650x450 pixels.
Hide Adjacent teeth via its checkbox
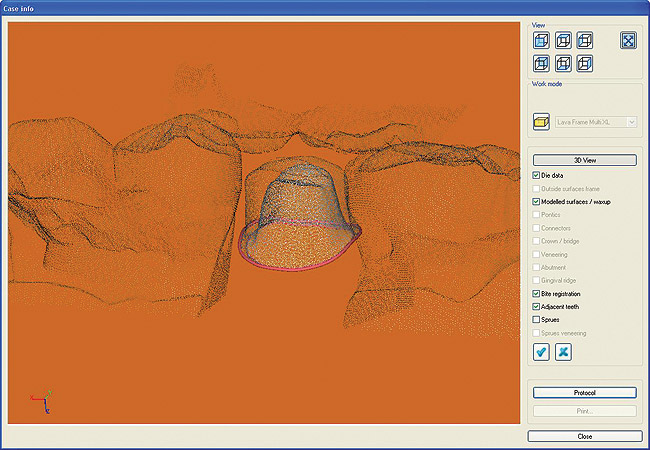click(x=537, y=307)
